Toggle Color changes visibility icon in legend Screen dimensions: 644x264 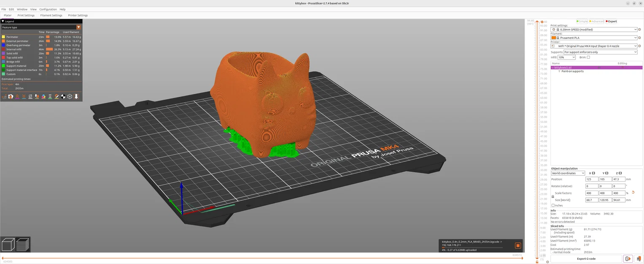(43, 96)
